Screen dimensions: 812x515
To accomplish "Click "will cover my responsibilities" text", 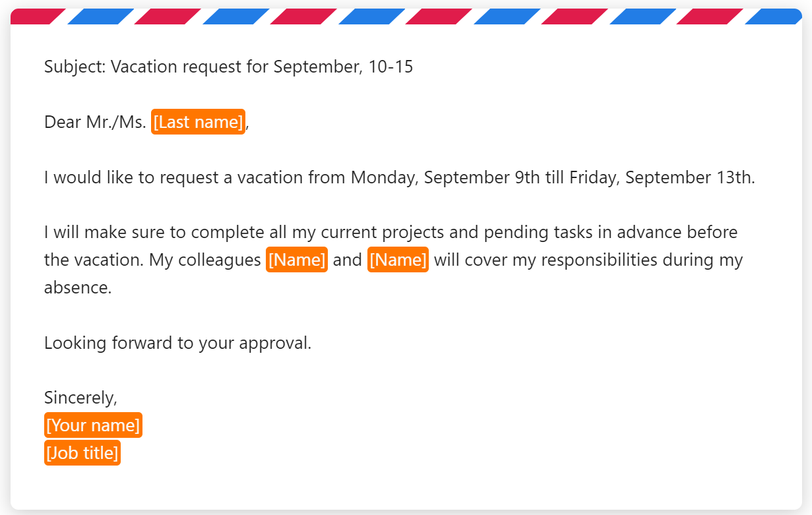I will [554, 260].
